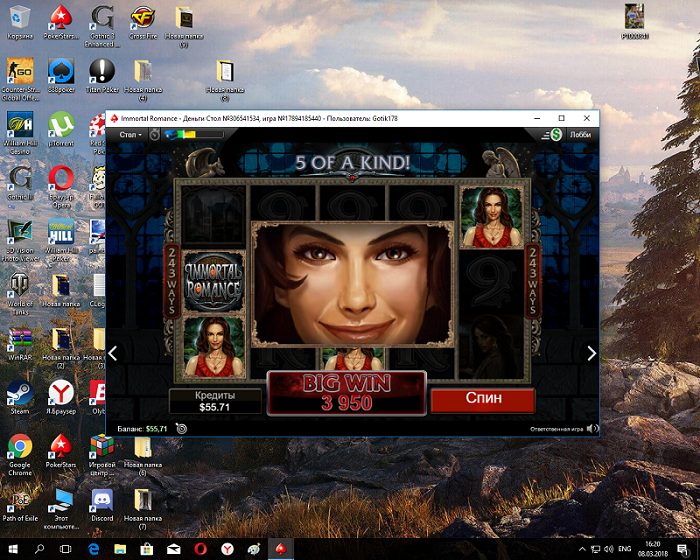Show next game with right arrow
Screen dimensions: 700x560
click(591, 353)
